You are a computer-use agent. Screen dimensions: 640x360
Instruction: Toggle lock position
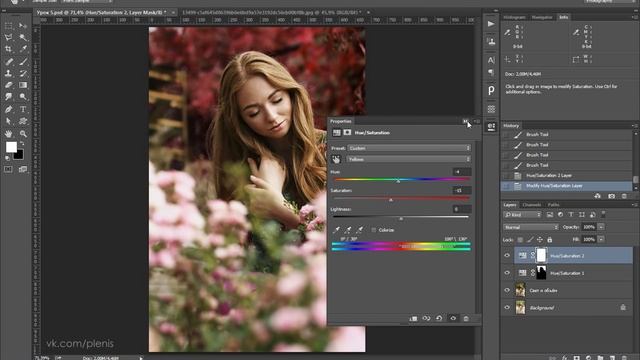point(540,240)
